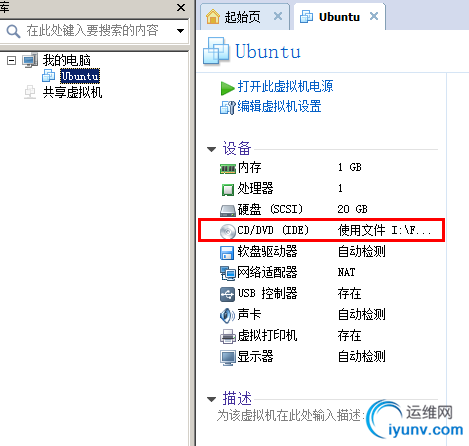469x446 pixels.
Task: Click the VM icon on Ubuntu tab
Action: 307,16
